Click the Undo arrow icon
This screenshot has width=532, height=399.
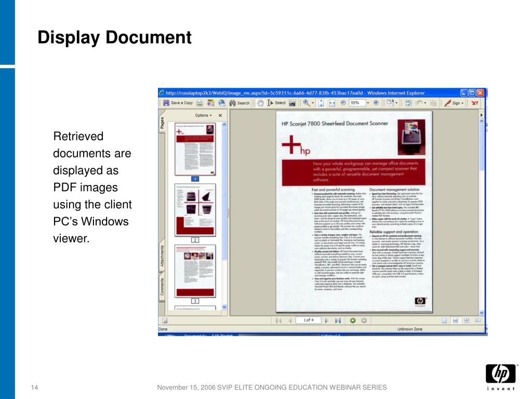(419, 103)
